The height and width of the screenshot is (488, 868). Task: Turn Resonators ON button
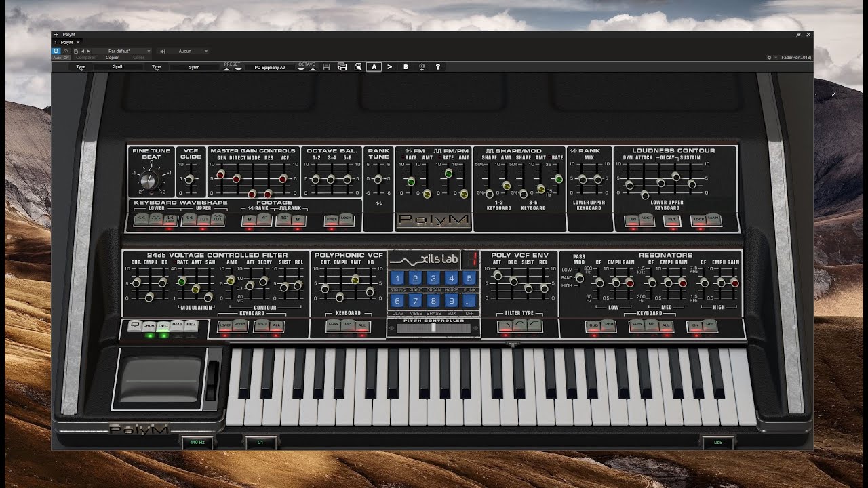(695, 326)
